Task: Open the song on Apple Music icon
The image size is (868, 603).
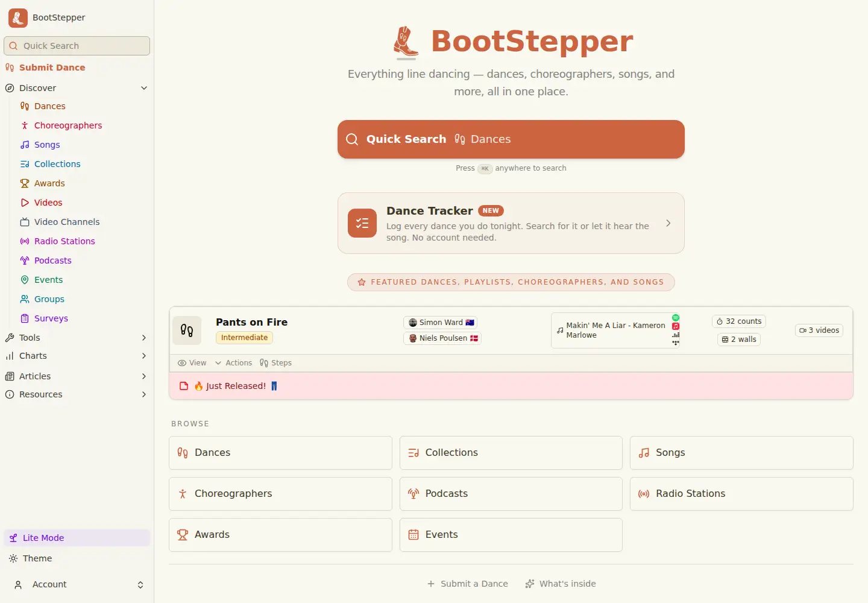Action: pos(676,326)
